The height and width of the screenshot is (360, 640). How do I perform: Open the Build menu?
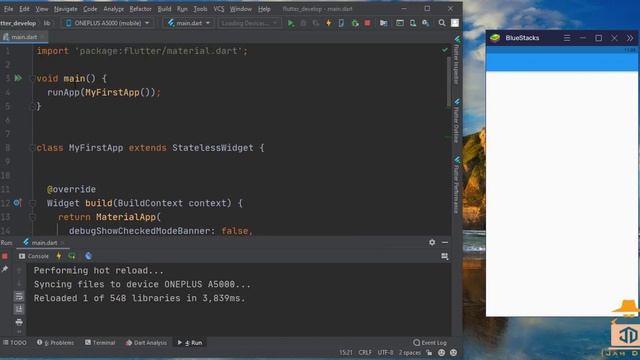(x=164, y=9)
